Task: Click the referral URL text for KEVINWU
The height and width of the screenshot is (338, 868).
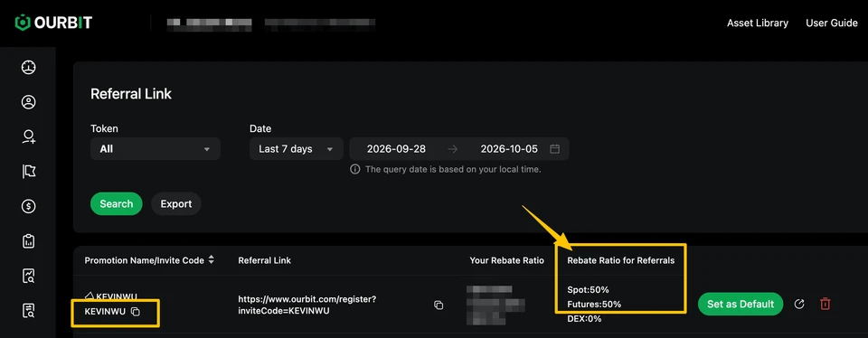Action: pos(307,305)
